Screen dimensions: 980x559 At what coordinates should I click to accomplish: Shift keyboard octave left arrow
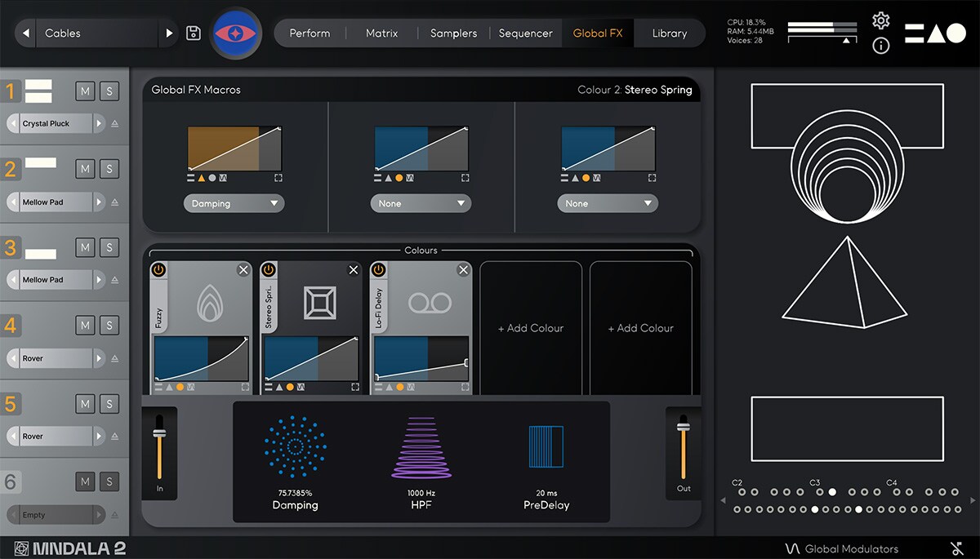(722, 501)
